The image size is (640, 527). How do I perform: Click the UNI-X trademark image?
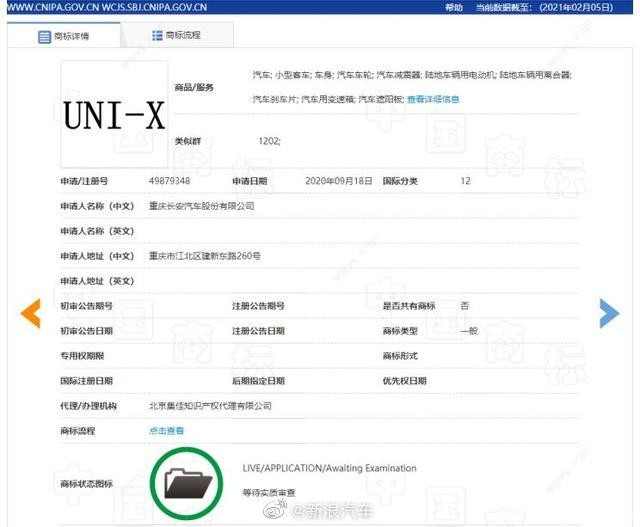(x=114, y=115)
